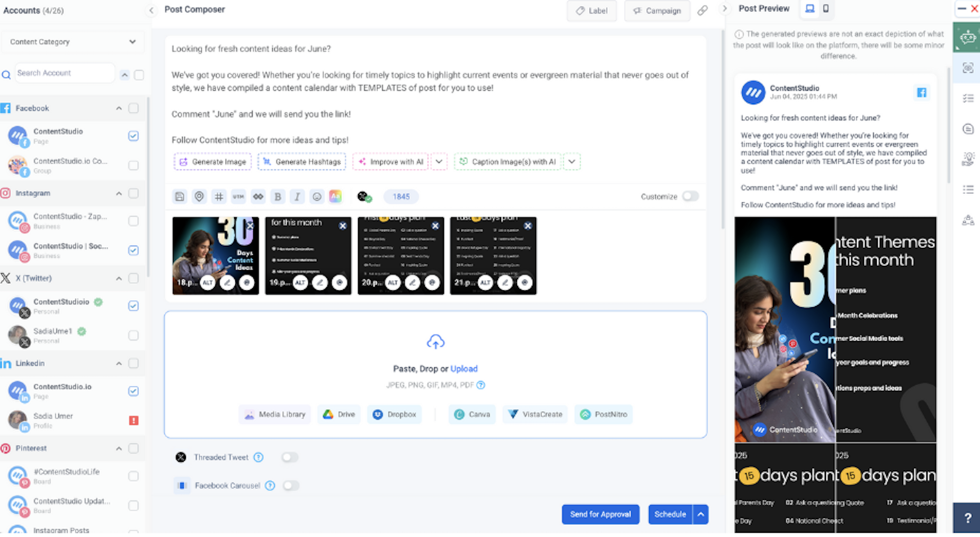Image resolution: width=980 pixels, height=537 pixels.
Task: Click Caption Image(s) with AI button
Action: click(x=507, y=162)
